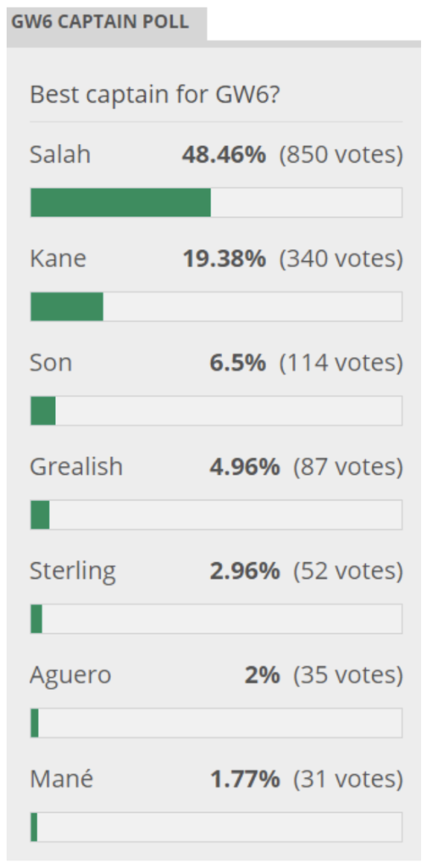
Task: Click the Salah poll option label
Action: (60, 154)
